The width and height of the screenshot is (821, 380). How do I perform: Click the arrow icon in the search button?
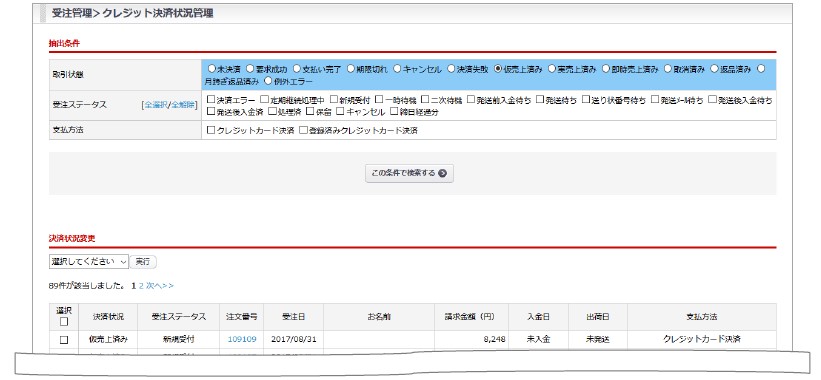(x=442, y=173)
